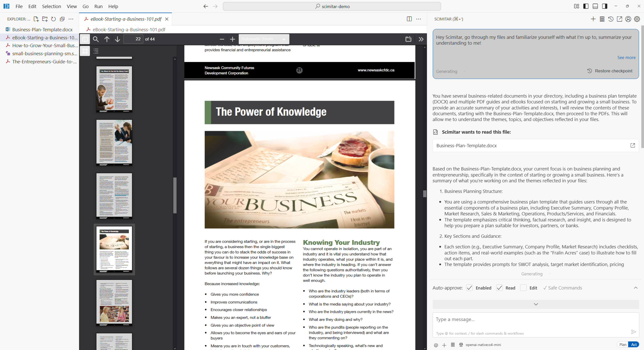Viewport: 644px width, 350px height.
Task: Check the auto-approve Edit checkbox
Action: coord(523,288)
